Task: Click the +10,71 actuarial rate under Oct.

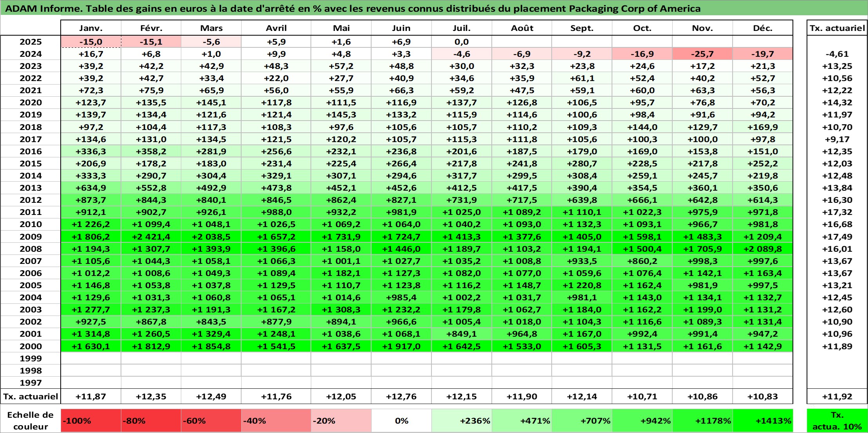Action: point(642,397)
